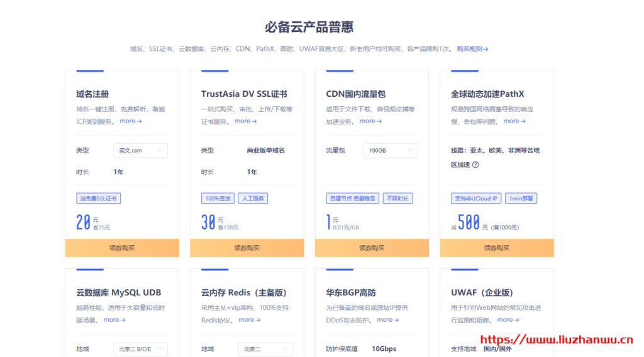644x357 pixels.
Task: Click the 30元 price on SSL证书
Action: (213, 222)
